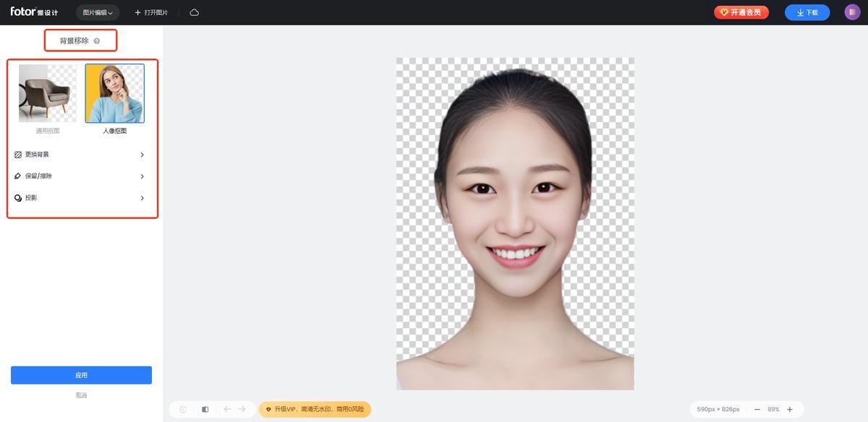Expand the 保留/擦除 option
Image resolution: width=868 pixels, height=422 pixels.
point(80,176)
